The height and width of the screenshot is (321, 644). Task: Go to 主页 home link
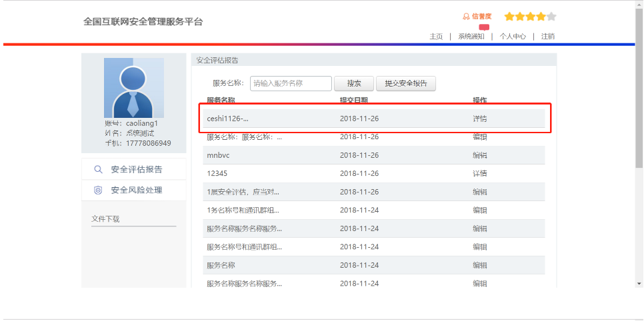click(x=436, y=36)
